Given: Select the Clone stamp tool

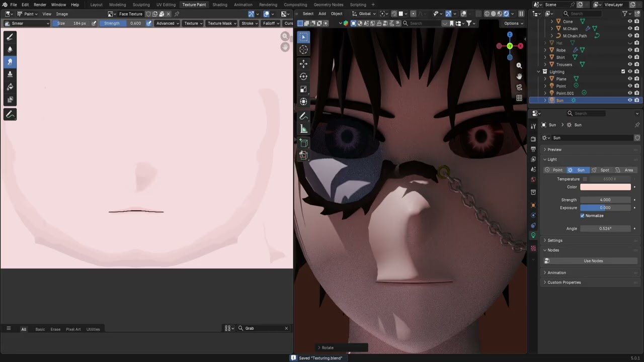Looking at the screenshot, I should (x=10, y=74).
